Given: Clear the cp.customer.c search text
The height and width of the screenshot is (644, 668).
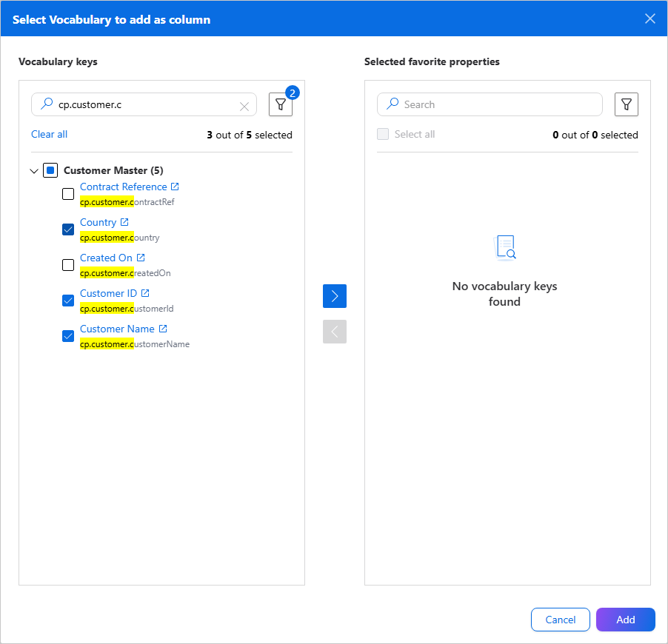Looking at the screenshot, I should tap(244, 107).
